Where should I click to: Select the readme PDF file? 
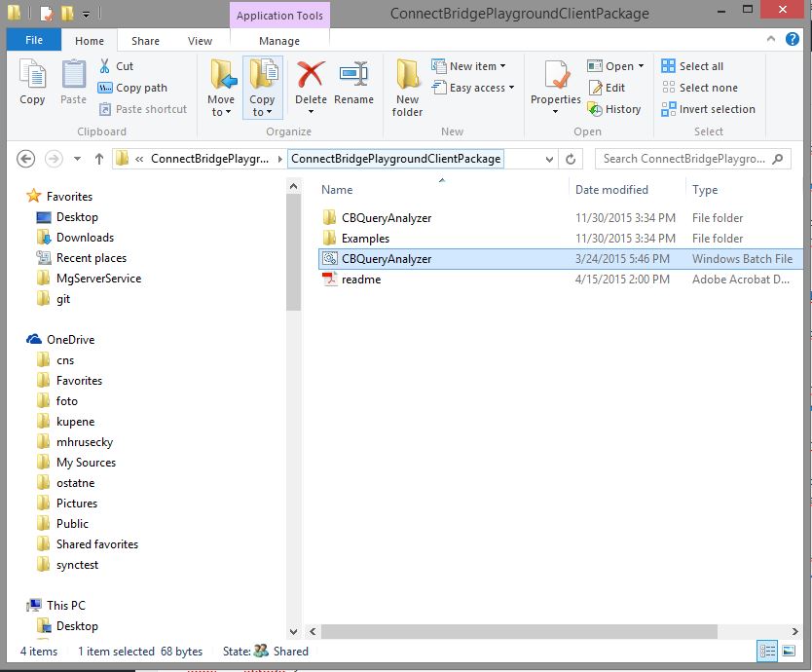(561, 280)
